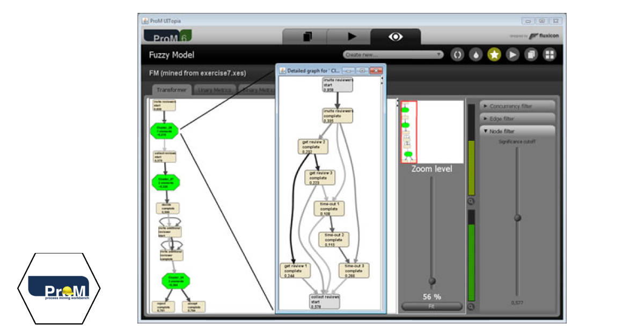The height and width of the screenshot is (336, 644).
Task: Toggle the yellow star favorite icon
Action: pos(494,54)
